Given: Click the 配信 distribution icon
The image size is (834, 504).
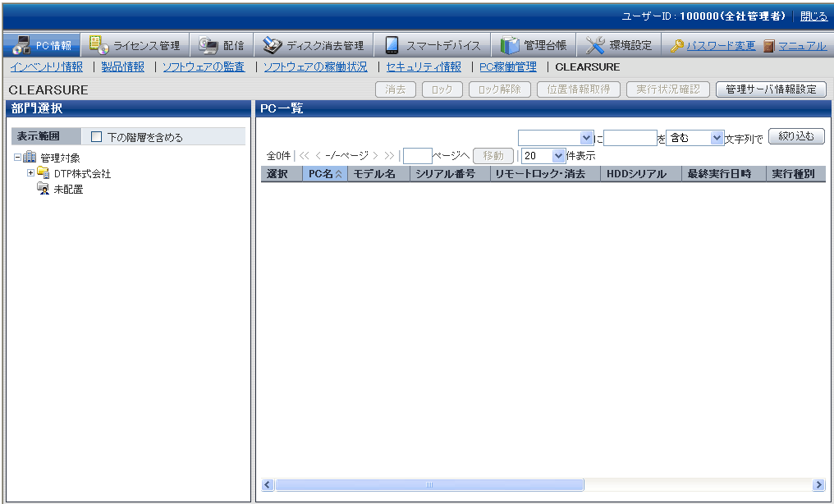Looking at the screenshot, I should click(208, 45).
